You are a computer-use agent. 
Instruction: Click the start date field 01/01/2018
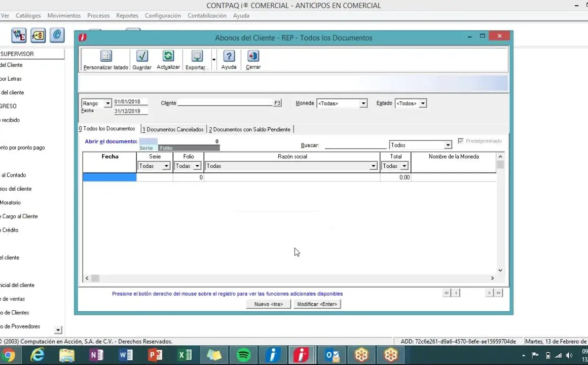point(131,102)
